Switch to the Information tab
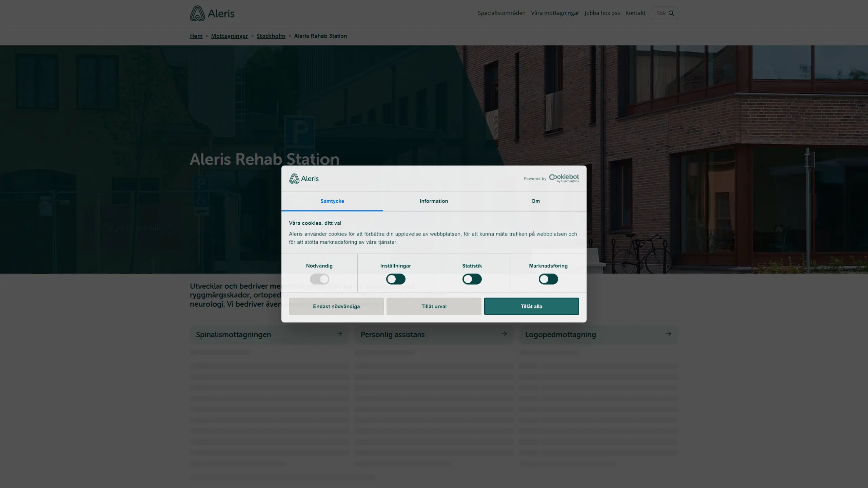 (x=434, y=201)
